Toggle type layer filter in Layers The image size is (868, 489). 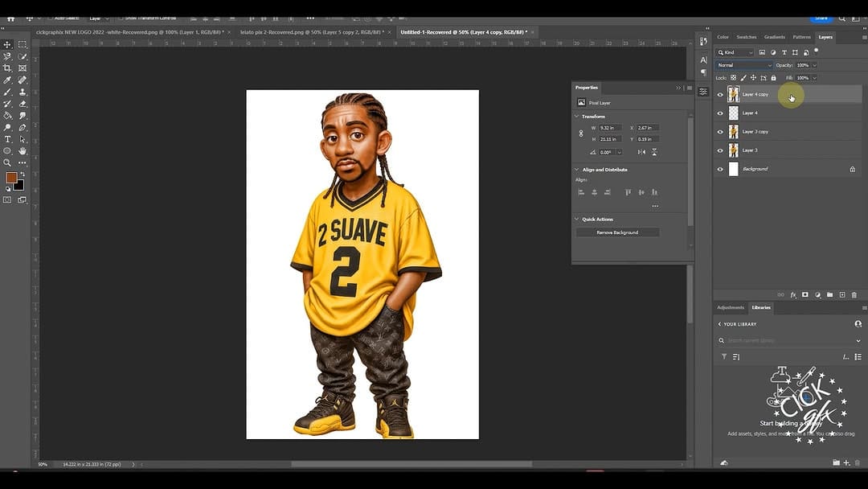tap(784, 52)
